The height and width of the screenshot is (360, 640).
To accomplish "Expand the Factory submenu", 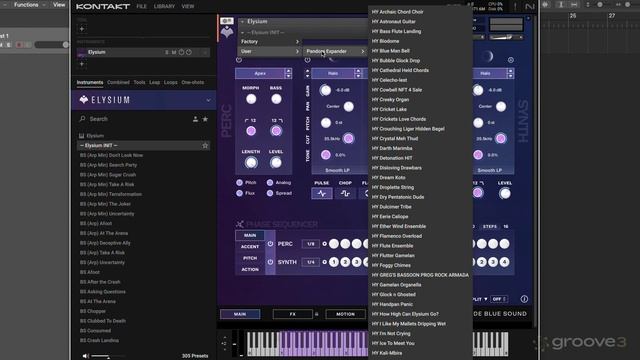I will pyautogui.click(x=270, y=42).
